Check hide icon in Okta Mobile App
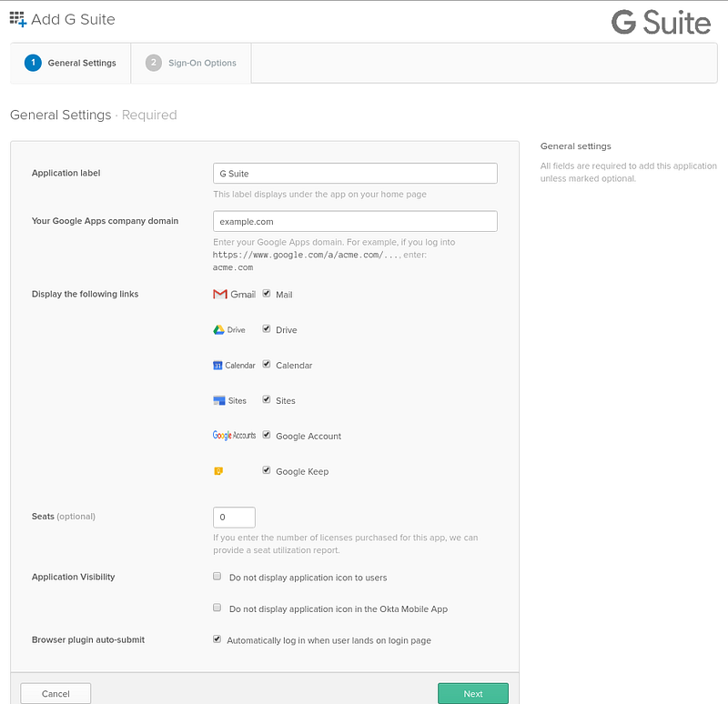The height and width of the screenshot is (704, 728). 217,608
